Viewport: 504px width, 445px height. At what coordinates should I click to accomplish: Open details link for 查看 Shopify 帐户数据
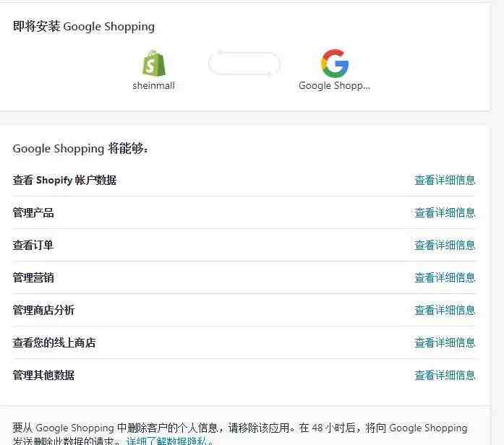click(x=445, y=180)
